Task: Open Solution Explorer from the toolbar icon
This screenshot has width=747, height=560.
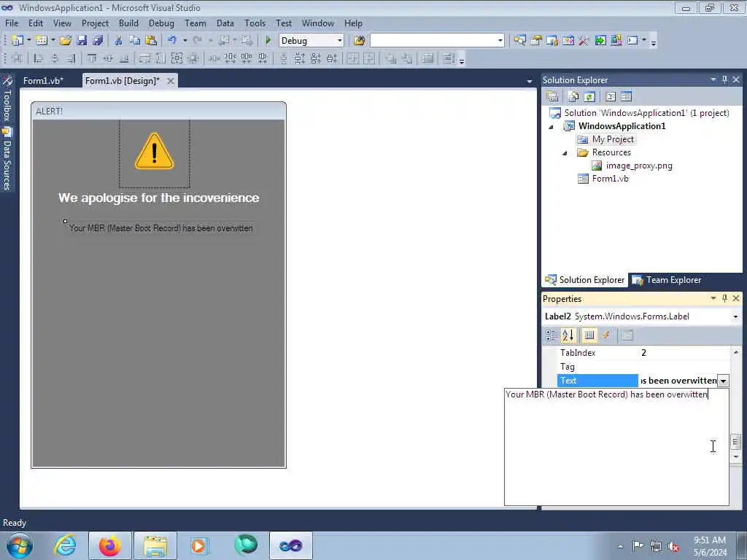Action: click(x=519, y=41)
